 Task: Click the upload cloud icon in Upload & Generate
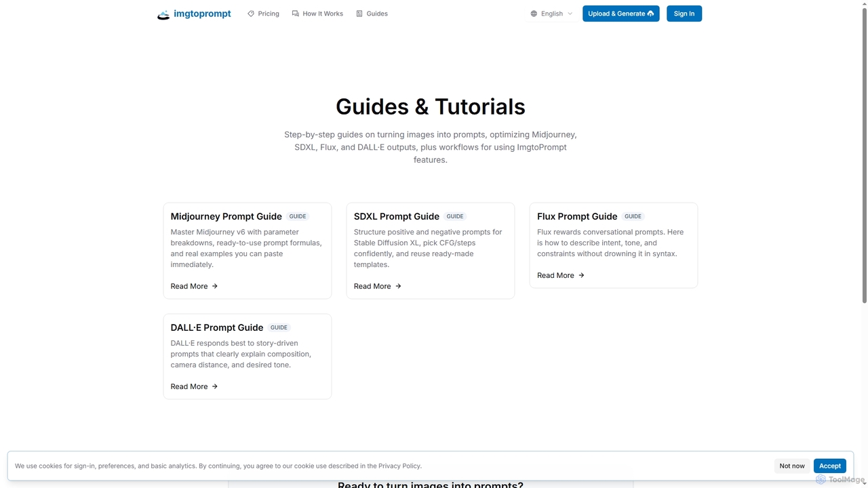651,14
